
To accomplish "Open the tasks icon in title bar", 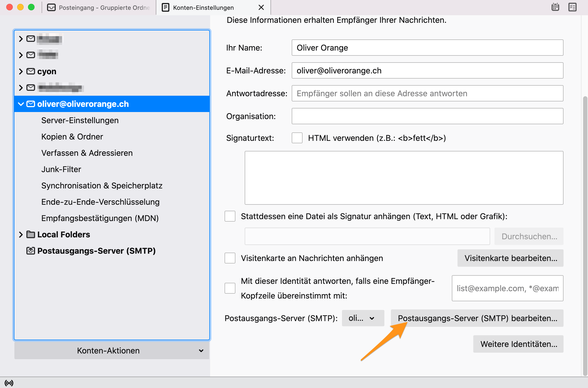I will pos(572,7).
